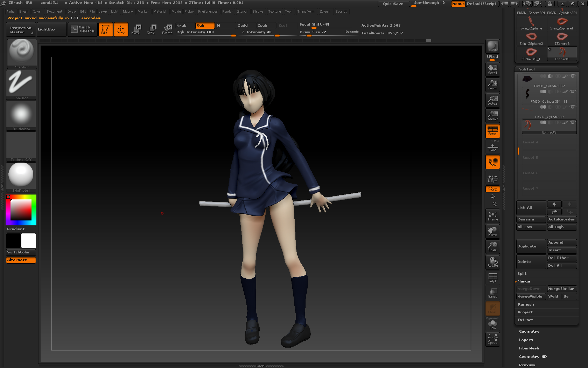Choose the Standard brush thumbnail

(x=22, y=54)
